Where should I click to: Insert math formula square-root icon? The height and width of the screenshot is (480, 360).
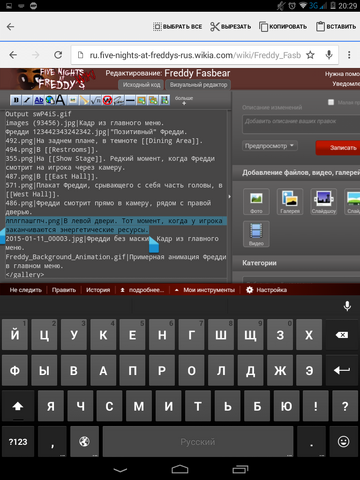[95, 100]
